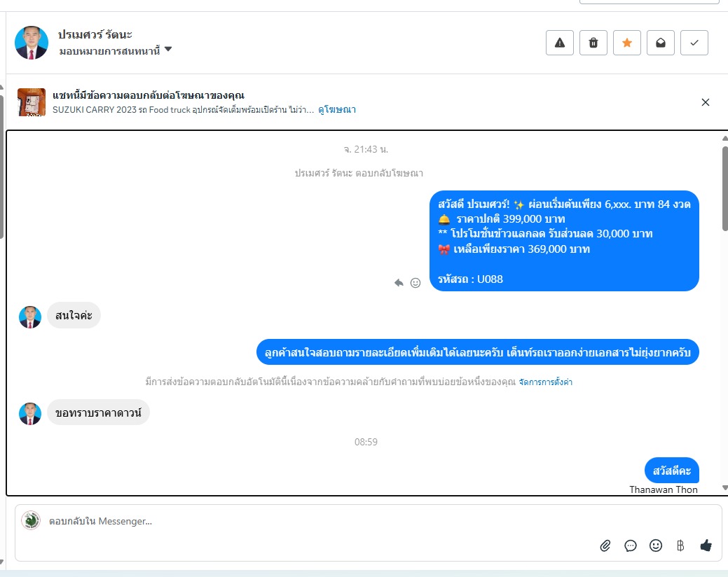Mark conversation unread with envelope icon
Screen dimensions: 728x577
coord(660,43)
